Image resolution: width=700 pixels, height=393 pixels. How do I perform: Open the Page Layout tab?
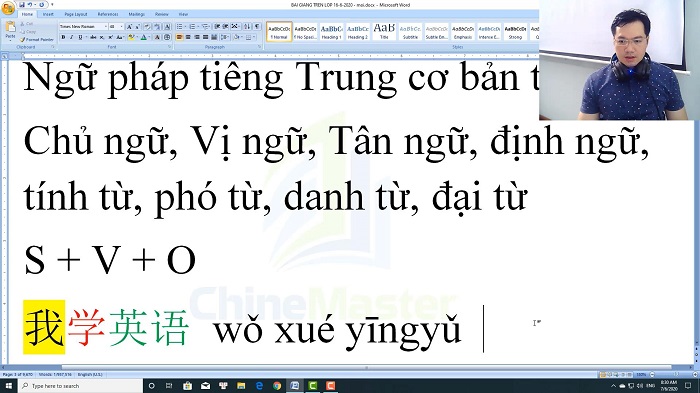[76, 14]
